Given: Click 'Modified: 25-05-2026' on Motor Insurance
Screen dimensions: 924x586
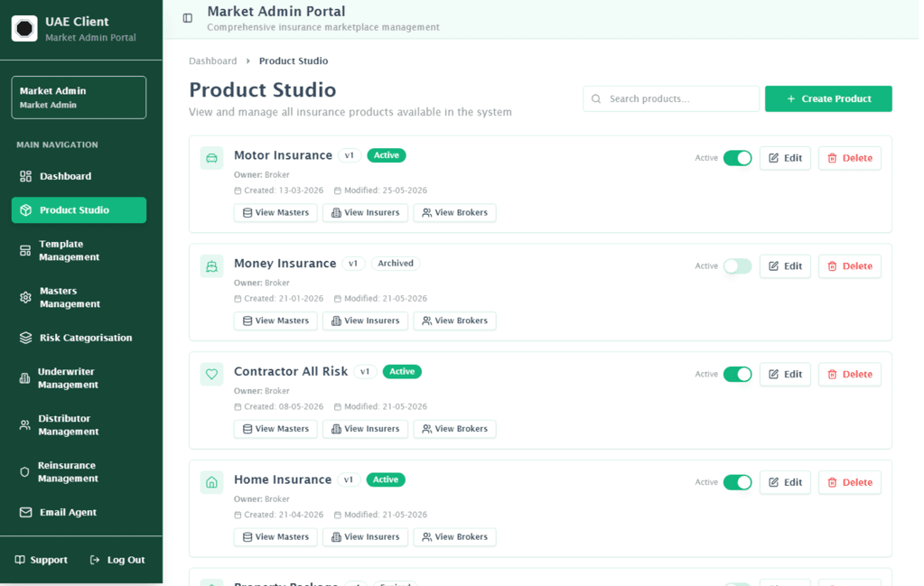Looking at the screenshot, I should pos(380,191).
